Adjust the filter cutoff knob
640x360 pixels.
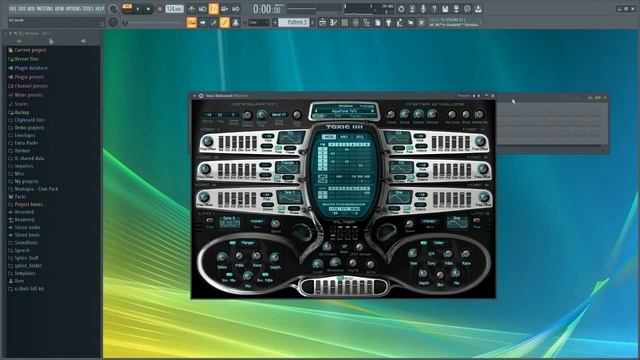(x=318, y=264)
